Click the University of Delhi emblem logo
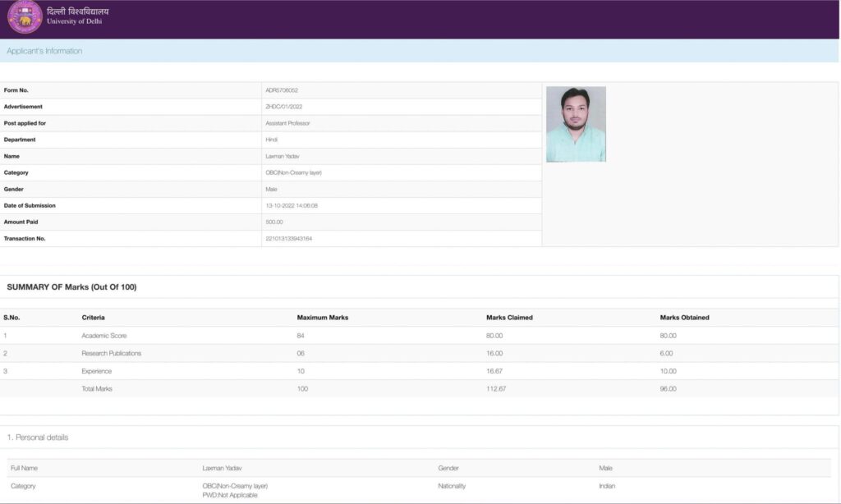 point(25,16)
